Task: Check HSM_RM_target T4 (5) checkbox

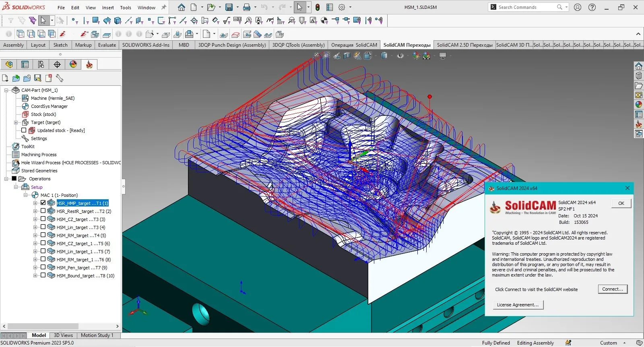Action: coord(43,235)
